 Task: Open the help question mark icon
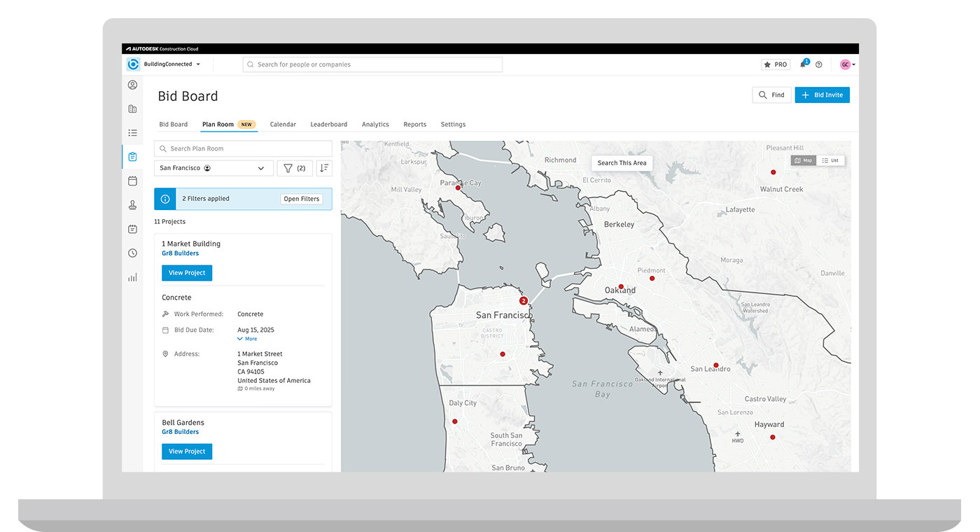click(819, 64)
